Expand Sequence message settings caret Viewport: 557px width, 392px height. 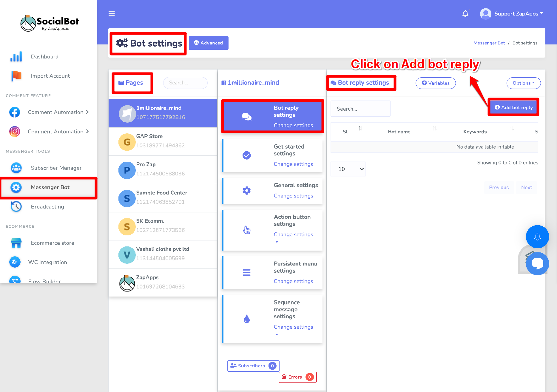277,335
